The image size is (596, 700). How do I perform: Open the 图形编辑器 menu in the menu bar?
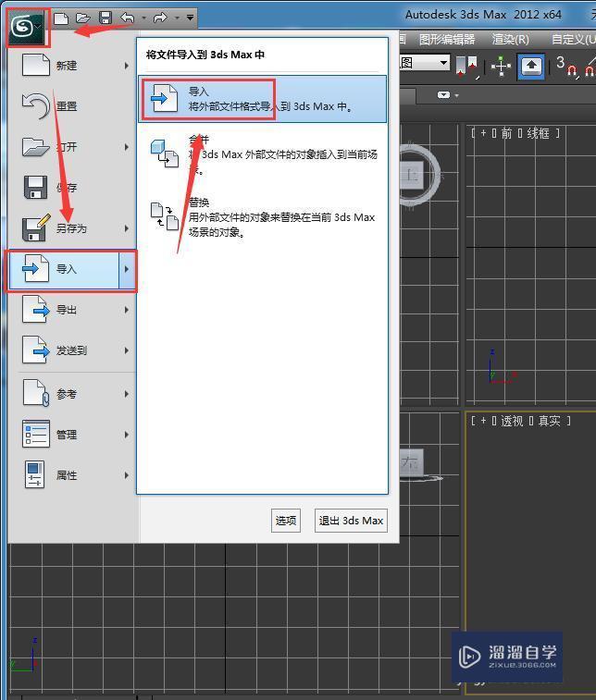point(447,39)
